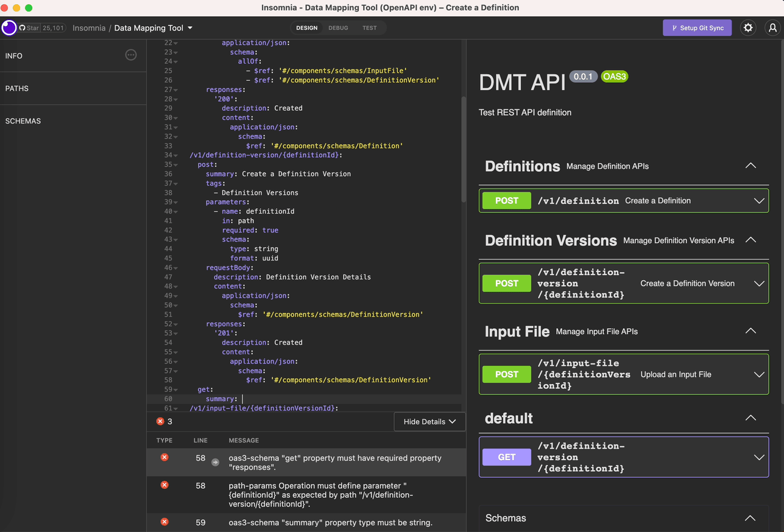Click error icon for path-params message row

pyautogui.click(x=164, y=485)
